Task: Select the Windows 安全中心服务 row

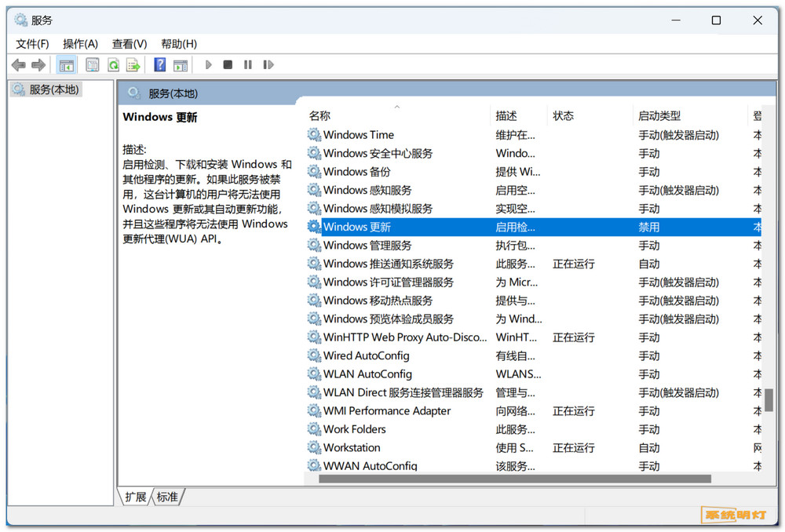Action: [x=533, y=153]
